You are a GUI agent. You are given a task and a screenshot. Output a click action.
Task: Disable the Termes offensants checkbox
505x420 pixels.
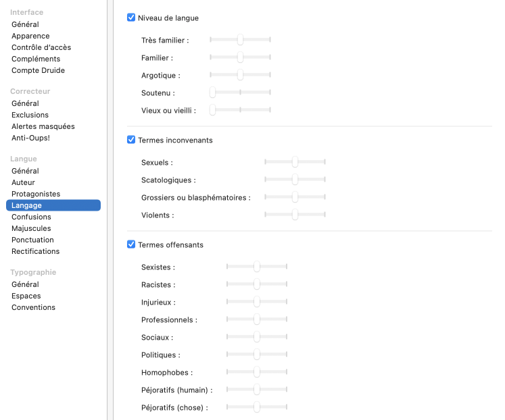click(x=131, y=244)
